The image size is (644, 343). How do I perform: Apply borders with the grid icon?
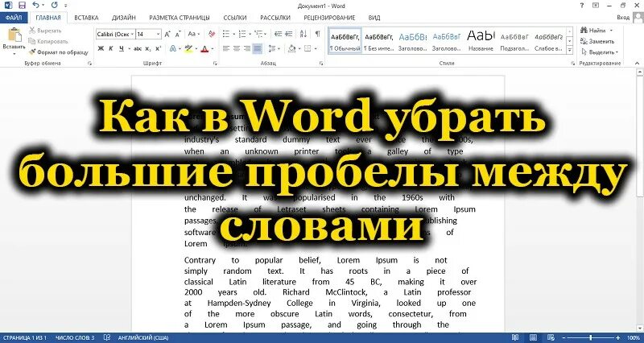(x=308, y=48)
